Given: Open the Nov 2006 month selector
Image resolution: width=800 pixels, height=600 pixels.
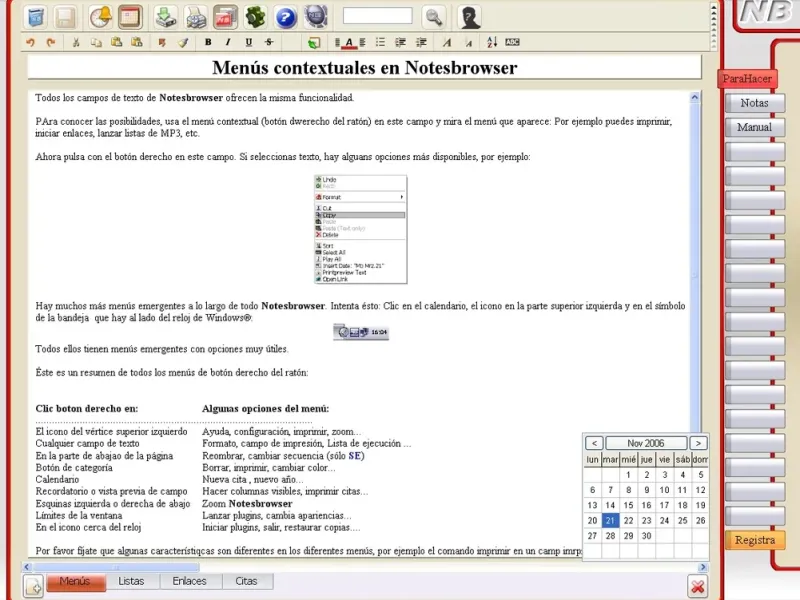Looking at the screenshot, I should click(x=646, y=443).
